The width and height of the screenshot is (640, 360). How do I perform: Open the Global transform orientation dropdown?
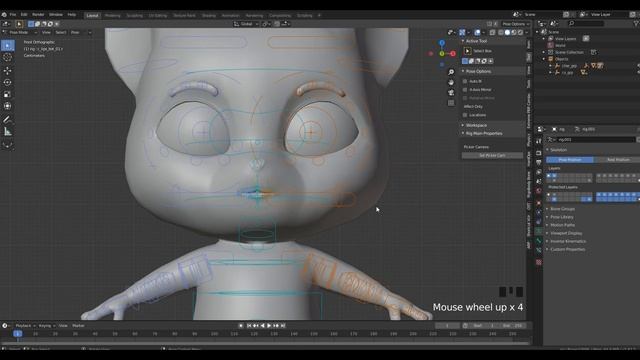point(246,24)
